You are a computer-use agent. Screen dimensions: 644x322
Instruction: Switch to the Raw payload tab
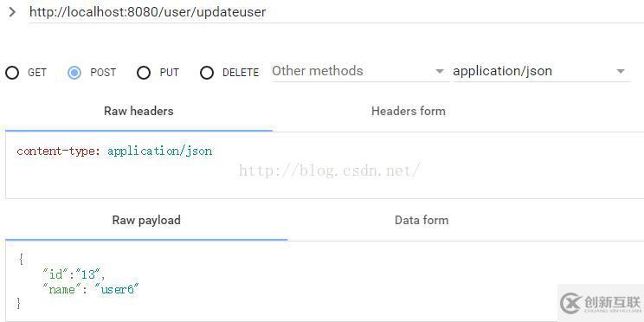pyautogui.click(x=146, y=220)
